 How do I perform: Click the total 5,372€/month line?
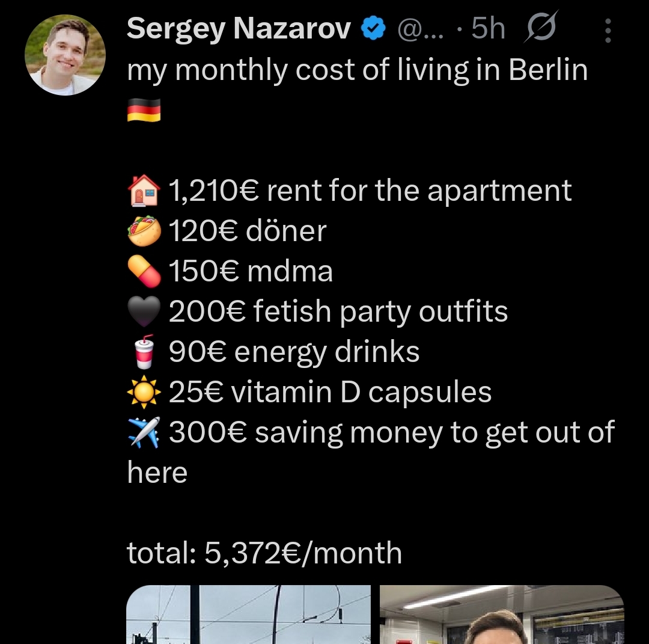pos(264,553)
